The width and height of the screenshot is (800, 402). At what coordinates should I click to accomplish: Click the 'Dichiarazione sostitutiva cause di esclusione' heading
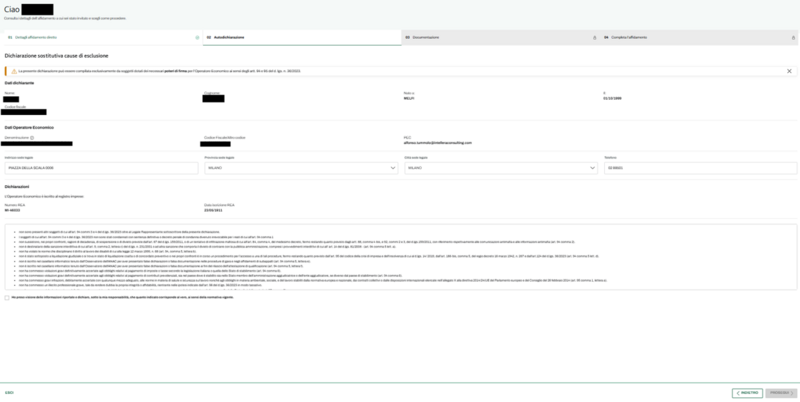click(56, 56)
